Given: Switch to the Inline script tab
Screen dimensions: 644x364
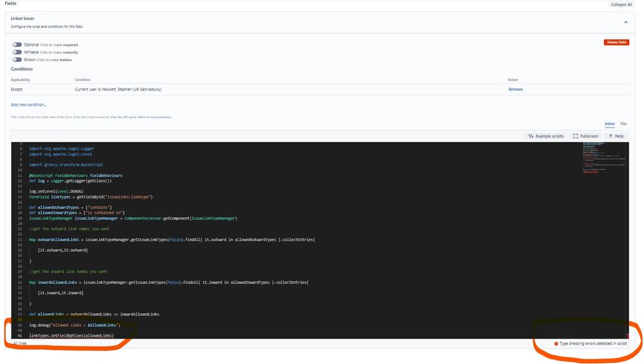Looking at the screenshot, I should pyautogui.click(x=609, y=124).
